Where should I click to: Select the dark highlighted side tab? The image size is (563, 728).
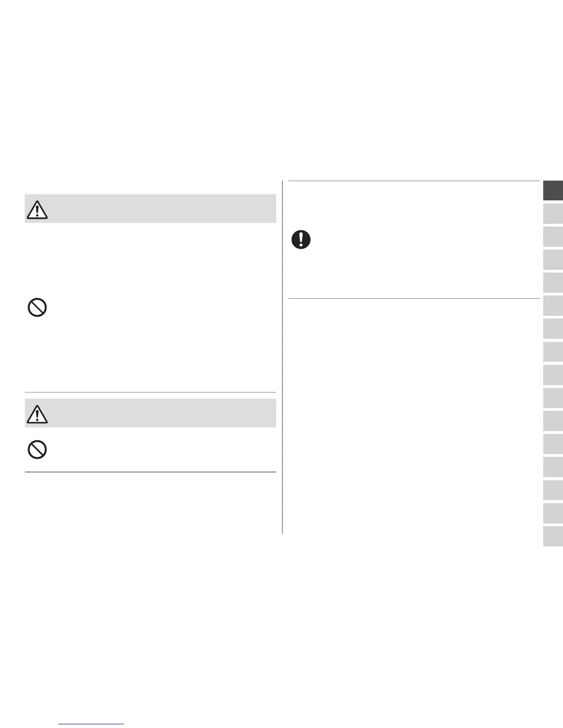(553, 191)
